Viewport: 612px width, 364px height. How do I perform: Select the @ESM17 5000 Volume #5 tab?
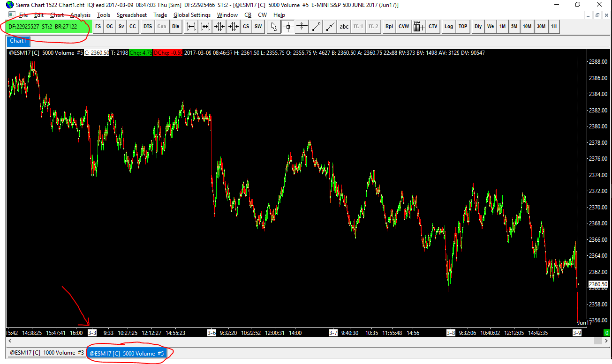pyautogui.click(x=127, y=353)
